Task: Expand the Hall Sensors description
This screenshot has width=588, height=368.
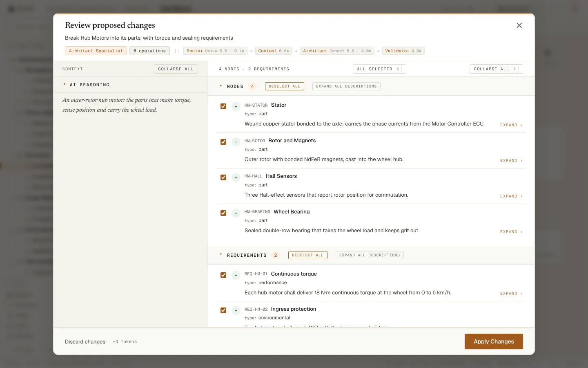Action: pyautogui.click(x=511, y=196)
